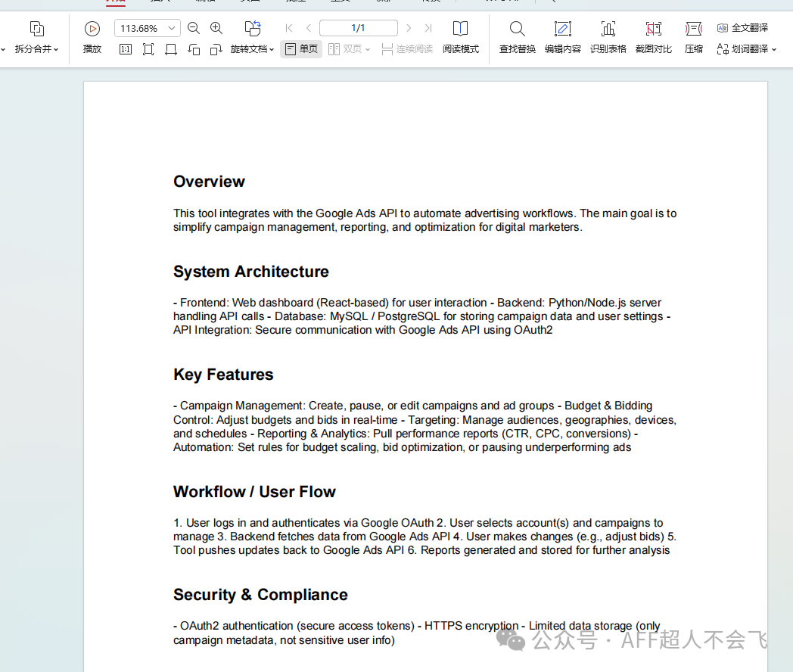Click 编辑内容 edit content tool
The height and width of the screenshot is (672, 793).
click(x=562, y=37)
